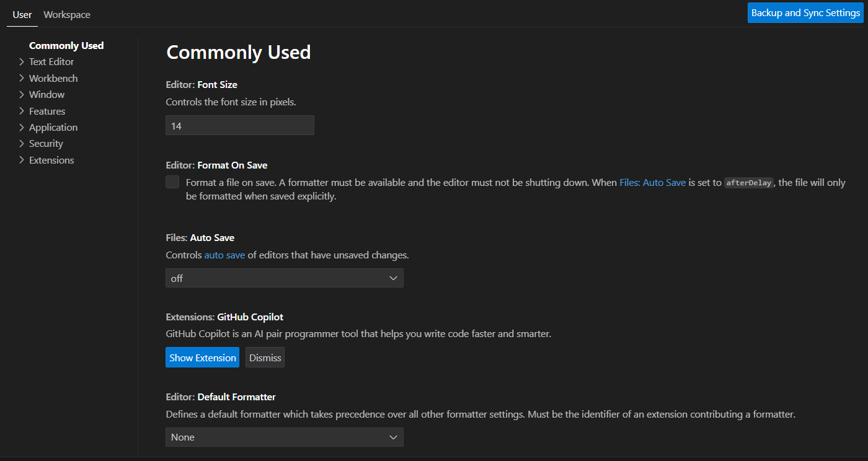Click the afterDelay code label
The width and height of the screenshot is (868, 461).
(x=749, y=183)
